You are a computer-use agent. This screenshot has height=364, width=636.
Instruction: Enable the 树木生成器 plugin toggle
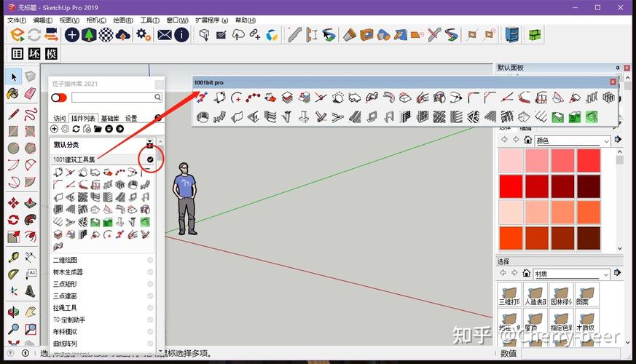(x=150, y=272)
